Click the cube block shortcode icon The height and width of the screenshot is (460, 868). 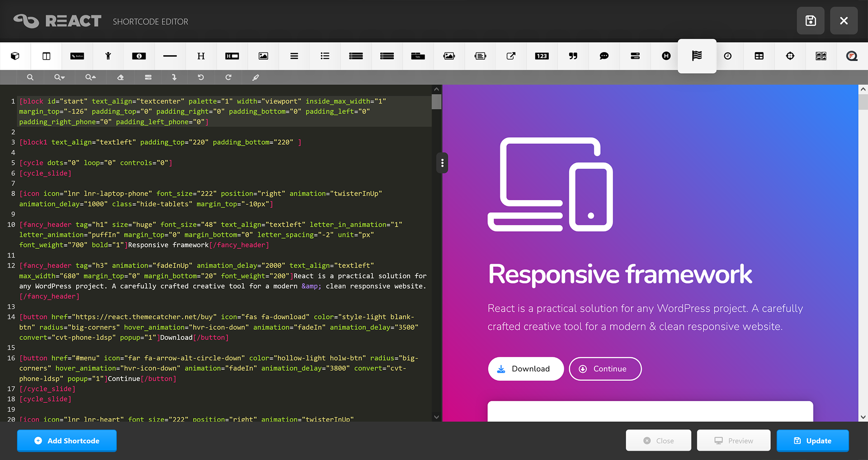[15, 56]
